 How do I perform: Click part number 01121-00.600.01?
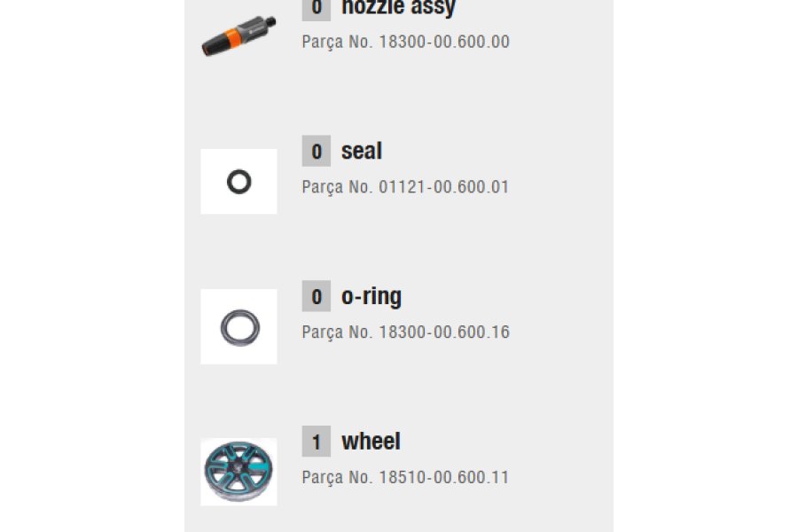[x=444, y=187]
